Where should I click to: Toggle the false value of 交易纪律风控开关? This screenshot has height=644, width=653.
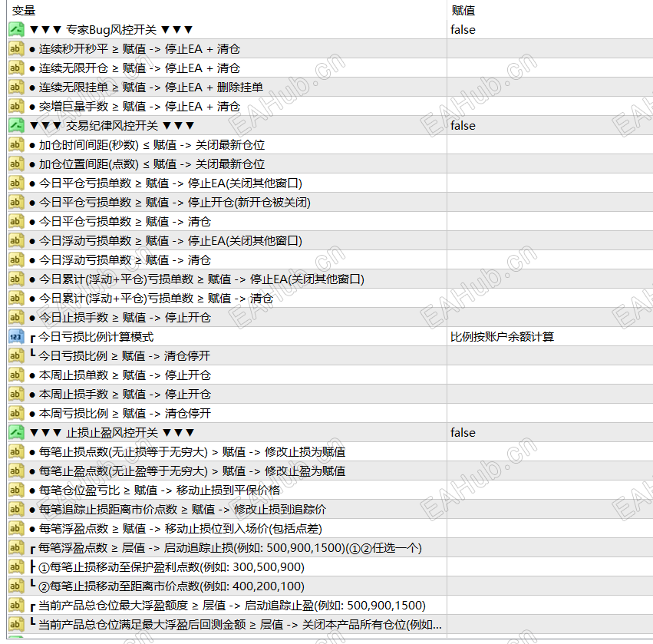(463, 125)
